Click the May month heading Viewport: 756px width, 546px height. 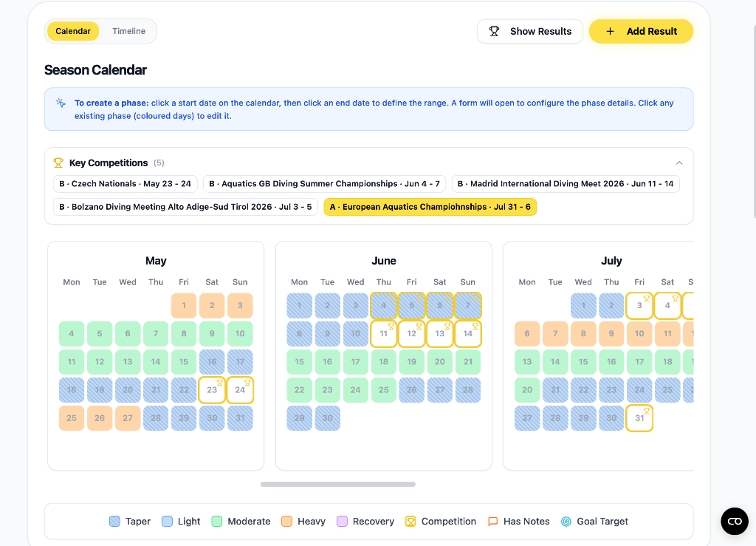click(156, 261)
